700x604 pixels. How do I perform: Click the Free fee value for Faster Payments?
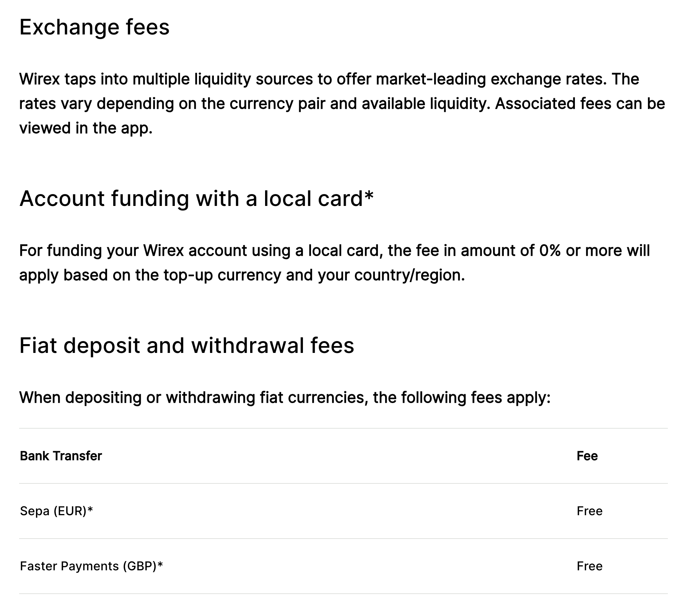[x=589, y=566]
